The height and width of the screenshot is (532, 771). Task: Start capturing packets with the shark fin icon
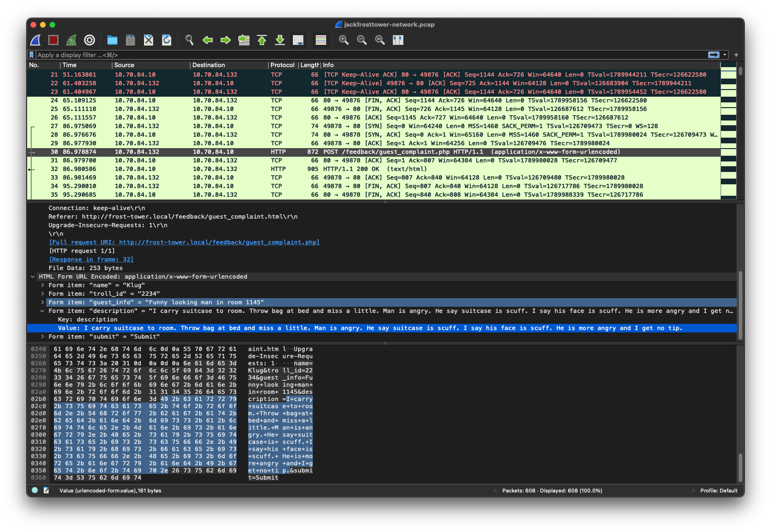tap(36, 40)
